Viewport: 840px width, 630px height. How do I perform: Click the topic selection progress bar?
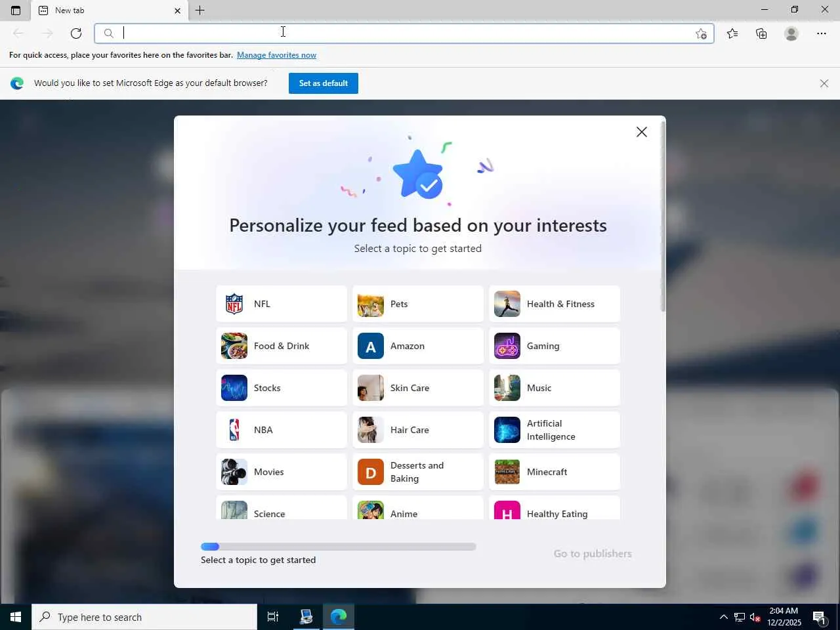pyautogui.click(x=339, y=547)
